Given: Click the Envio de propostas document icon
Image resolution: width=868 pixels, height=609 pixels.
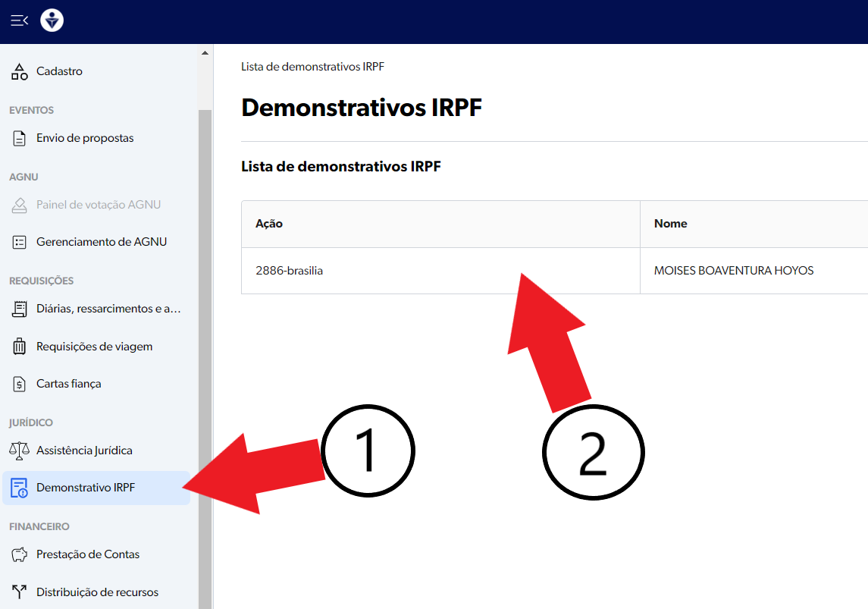Looking at the screenshot, I should 20,139.
